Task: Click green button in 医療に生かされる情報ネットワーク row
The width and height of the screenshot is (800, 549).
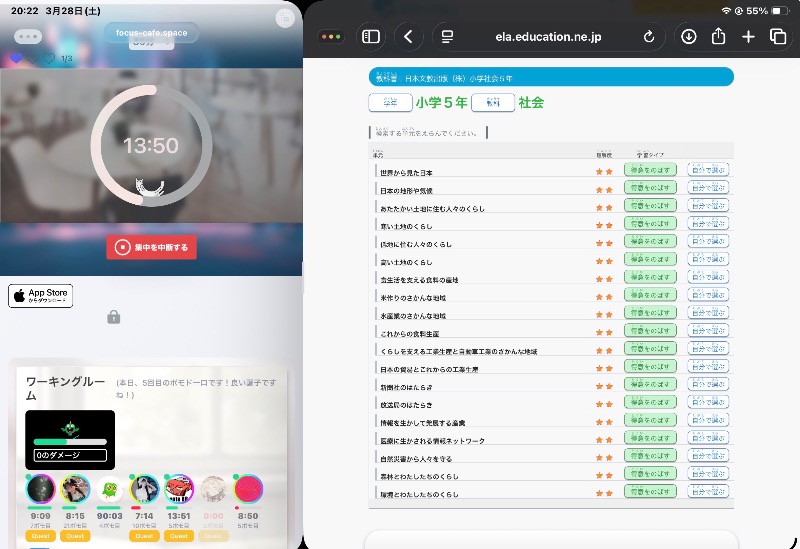Action: point(650,438)
